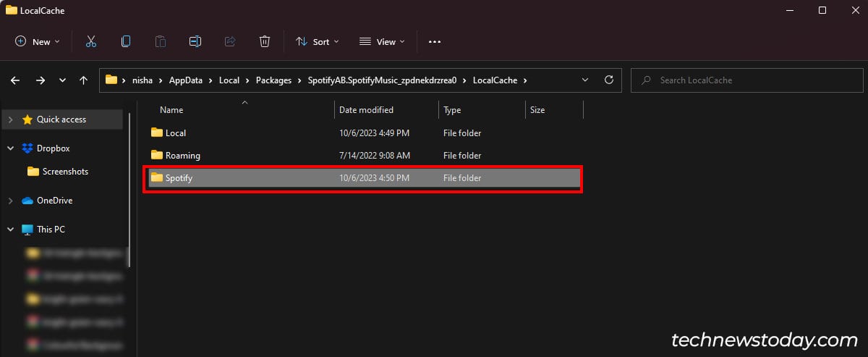The image size is (868, 357).
Task: Expand address bar history dropdown arrow
Action: click(587, 80)
